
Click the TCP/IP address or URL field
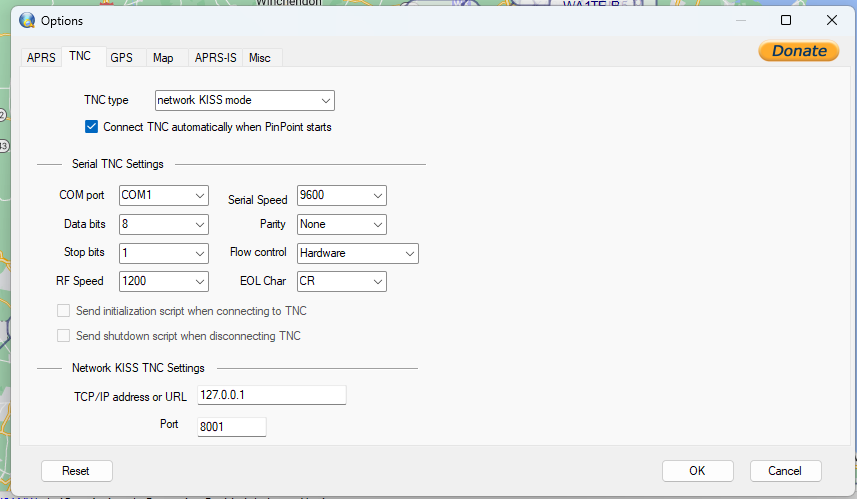point(272,395)
